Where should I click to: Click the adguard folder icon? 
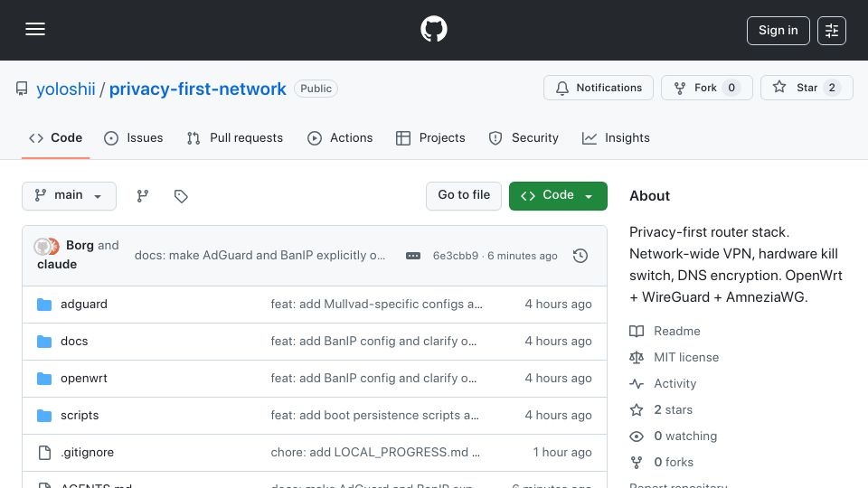pos(44,305)
